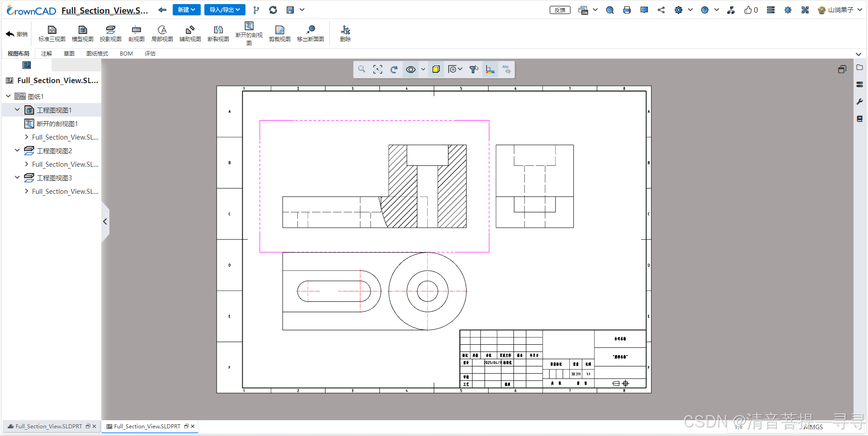
Task: Collapse the 图纸1 tree node
Action: [8, 96]
